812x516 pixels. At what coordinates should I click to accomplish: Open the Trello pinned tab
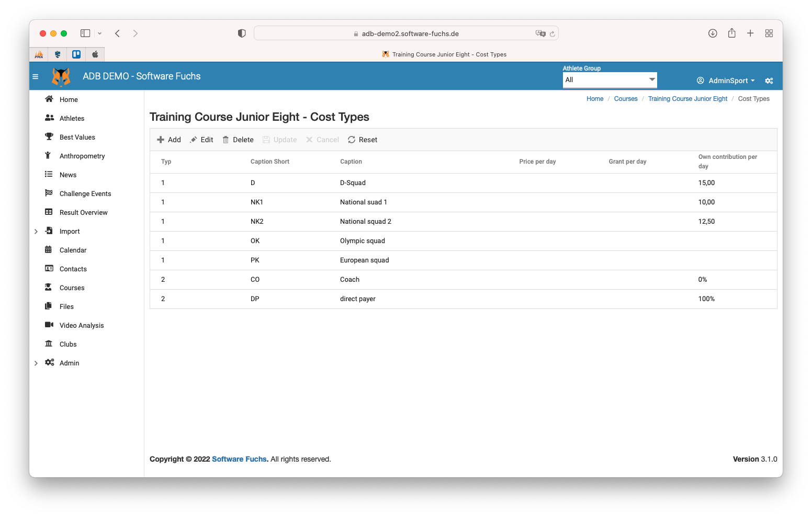click(76, 54)
